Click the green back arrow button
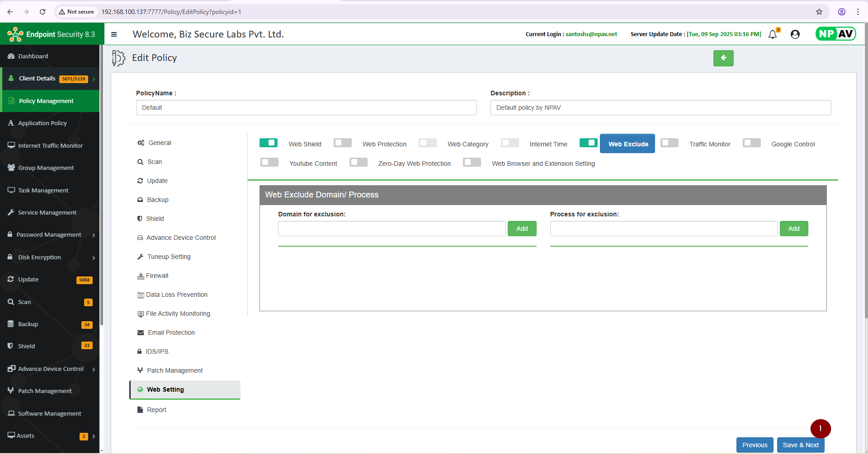The height and width of the screenshot is (454, 868). coord(723,58)
